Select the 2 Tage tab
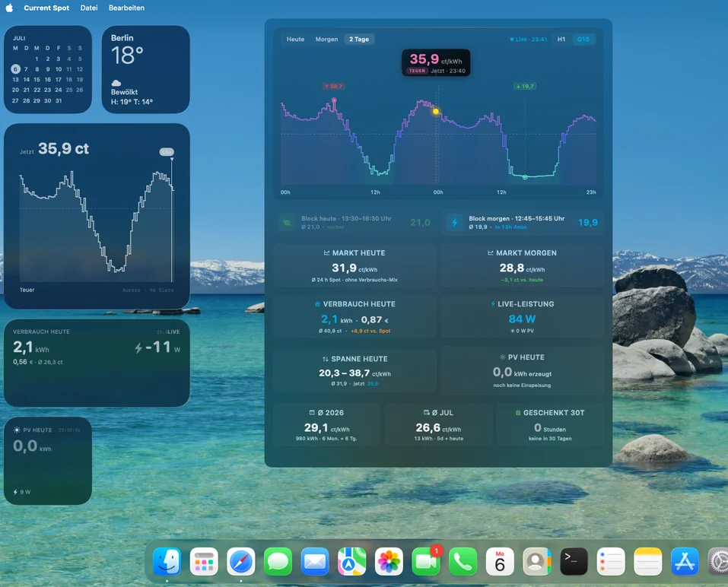This screenshot has width=728, height=587. click(359, 40)
